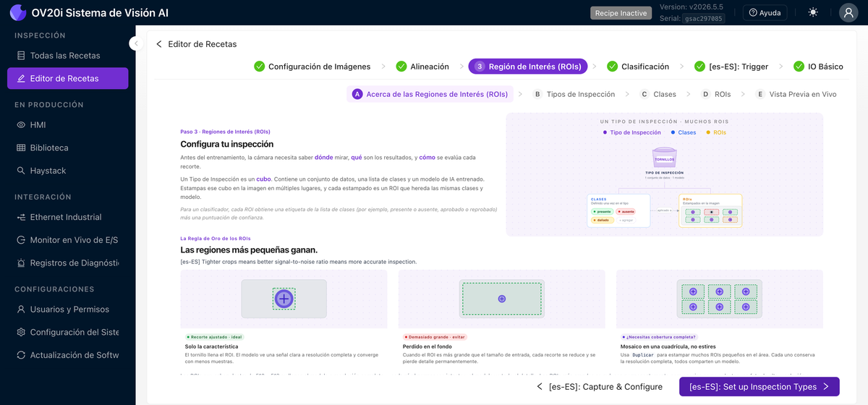Open Configuración del Sistema

pos(68,332)
